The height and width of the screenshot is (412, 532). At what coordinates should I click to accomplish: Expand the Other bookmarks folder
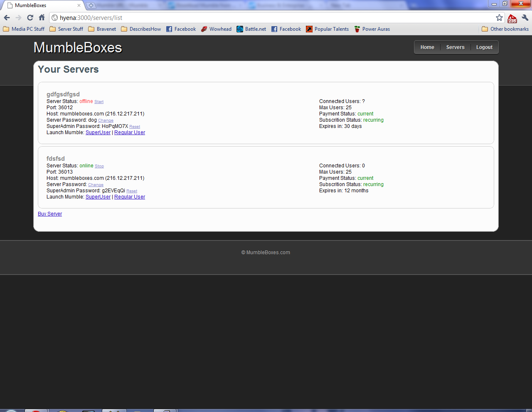(x=505, y=29)
